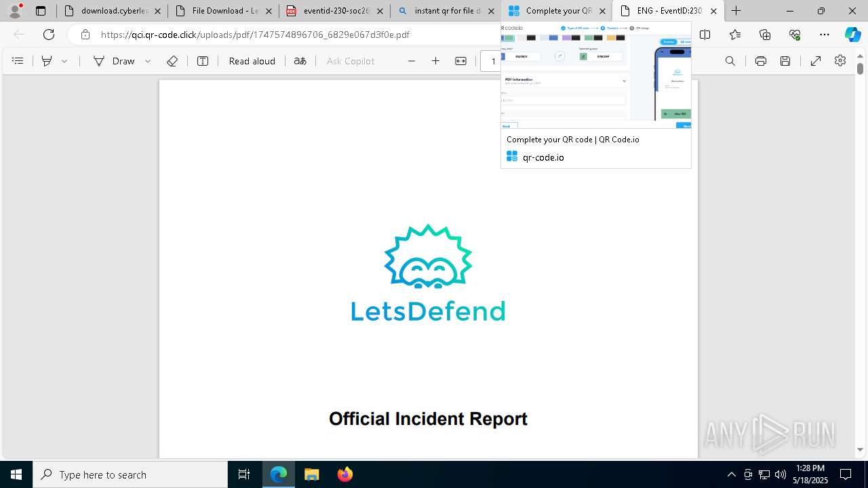Image resolution: width=868 pixels, height=488 pixels.
Task: Select the Draw tool
Action: click(x=114, y=61)
